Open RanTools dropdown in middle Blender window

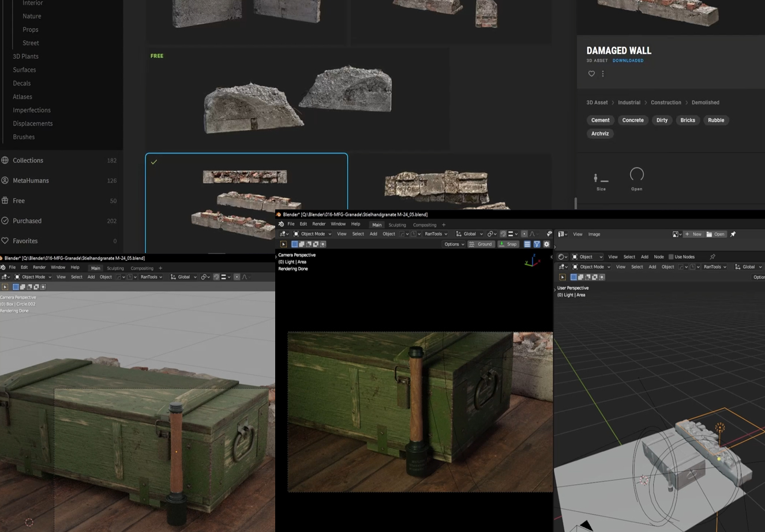tap(435, 234)
